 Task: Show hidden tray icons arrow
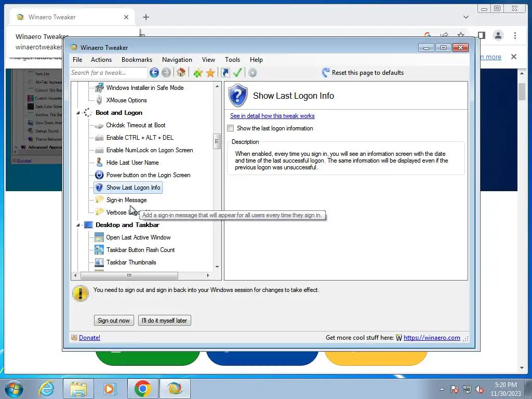click(442, 389)
